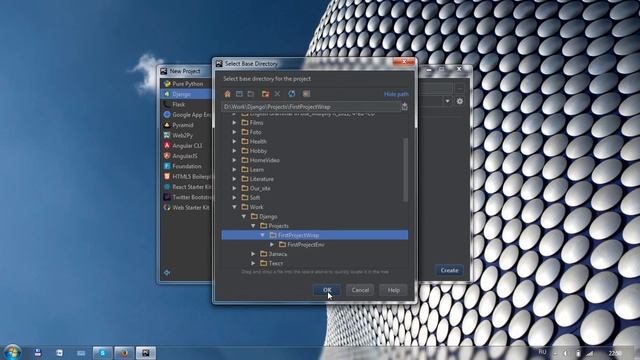The width and height of the screenshot is (640, 360).
Task: Expand the Films folder
Action: [234, 122]
